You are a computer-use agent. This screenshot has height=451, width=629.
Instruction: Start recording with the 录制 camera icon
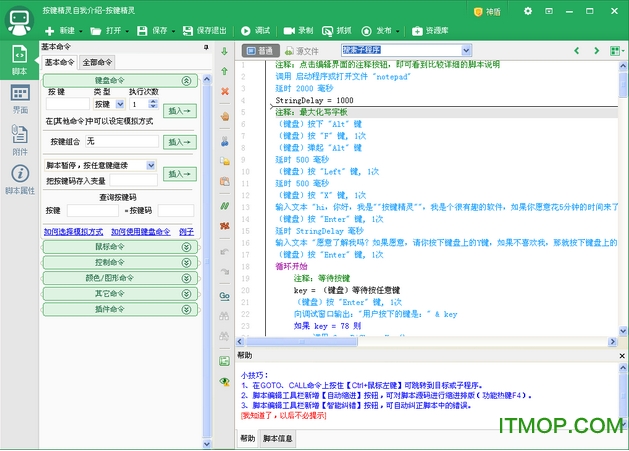click(x=289, y=31)
